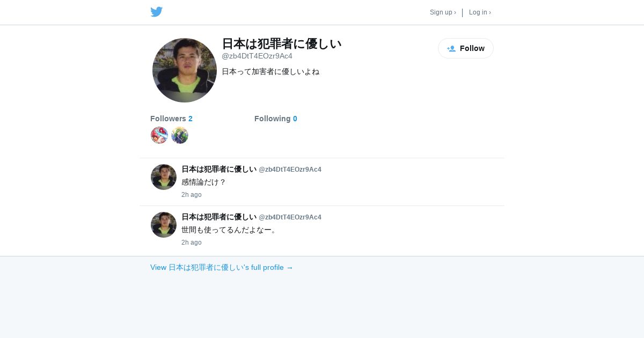Open the Following 0 list
The width and height of the screenshot is (644, 338).
276,119
